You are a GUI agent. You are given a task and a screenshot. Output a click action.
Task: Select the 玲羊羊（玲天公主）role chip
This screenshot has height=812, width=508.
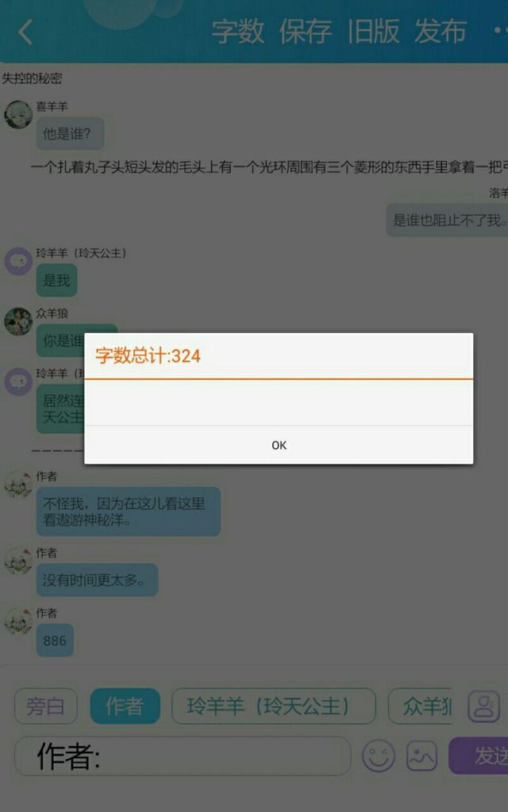pos(274,706)
